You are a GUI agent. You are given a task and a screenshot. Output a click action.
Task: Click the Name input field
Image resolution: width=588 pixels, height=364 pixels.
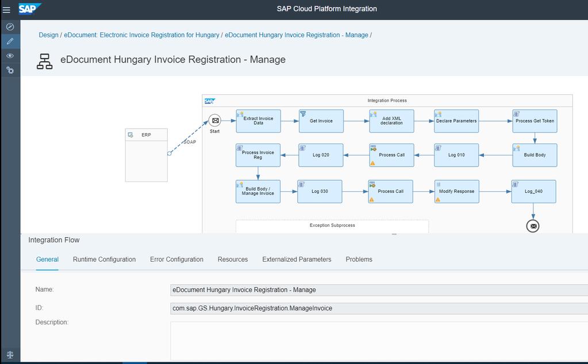[379, 290]
